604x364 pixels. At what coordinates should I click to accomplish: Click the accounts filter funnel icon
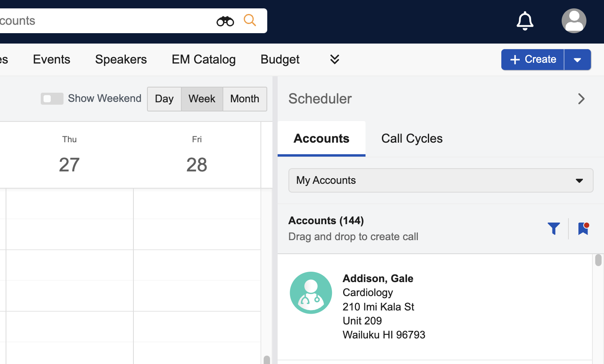click(554, 229)
